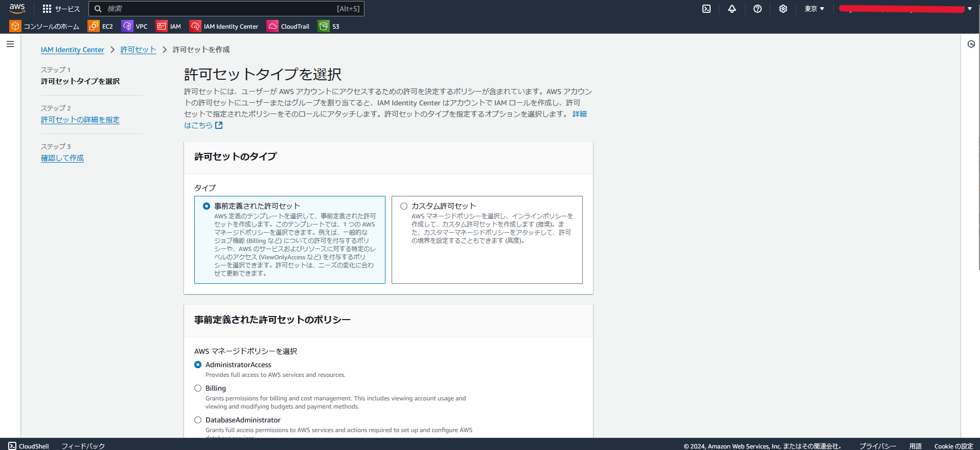Choose the DatabaseAdministrator policy
This screenshot has width=980, height=450.
click(198, 420)
